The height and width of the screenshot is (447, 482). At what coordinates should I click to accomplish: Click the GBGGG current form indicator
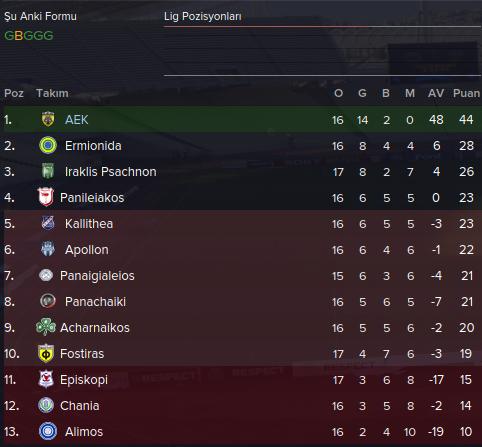(29, 36)
